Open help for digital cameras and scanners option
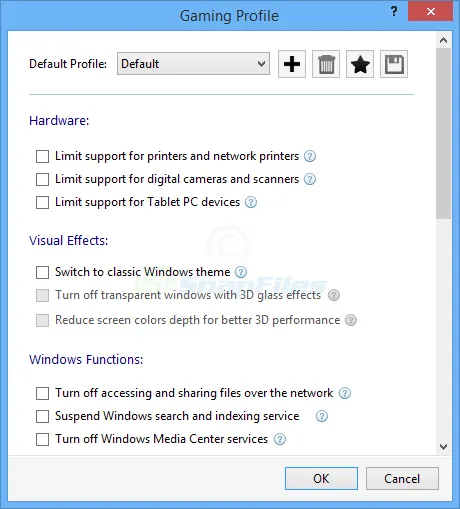This screenshot has height=509, width=460. coord(310,179)
